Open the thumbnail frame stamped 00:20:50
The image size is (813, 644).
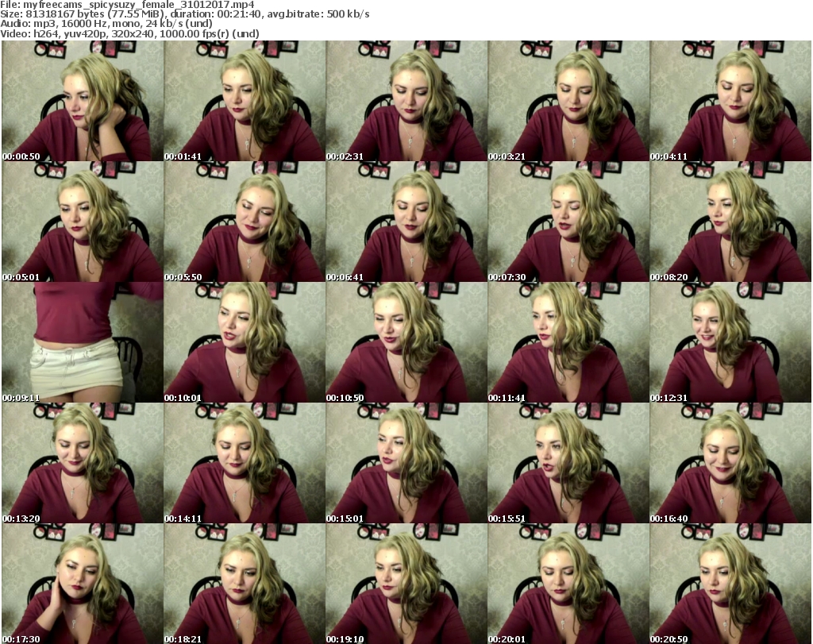pyautogui.click(x=730, y=584)
